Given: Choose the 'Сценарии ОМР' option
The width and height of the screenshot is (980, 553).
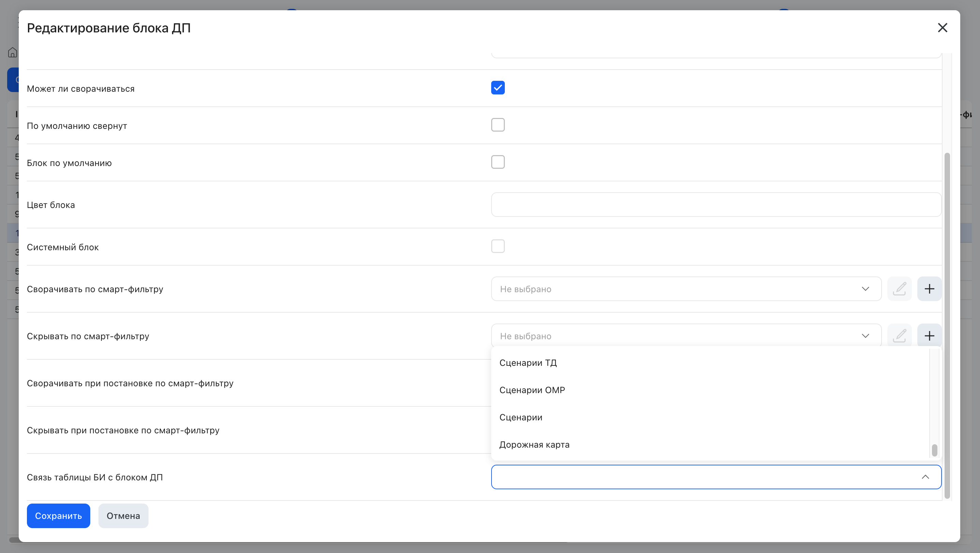Looking at the screenshot, I should [710, 390].
